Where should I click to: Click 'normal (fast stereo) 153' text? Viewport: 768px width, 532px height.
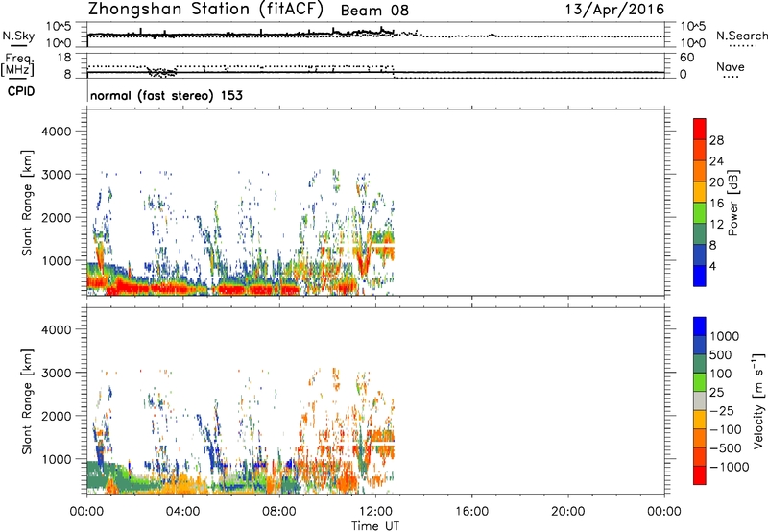166,95
